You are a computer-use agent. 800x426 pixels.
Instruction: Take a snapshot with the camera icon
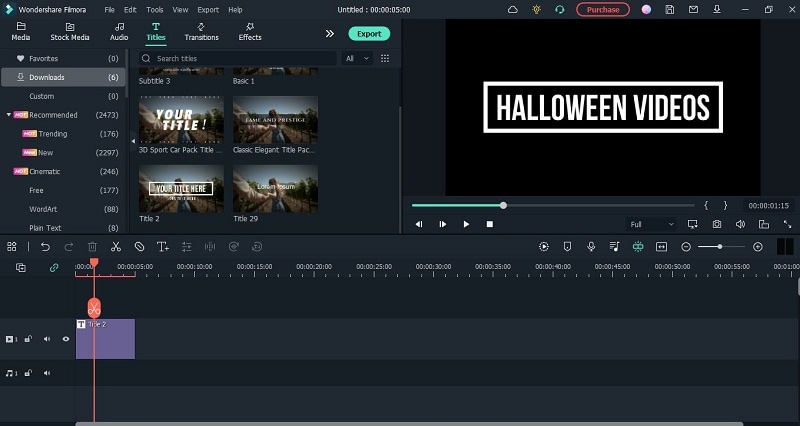[x=717, y=224]
